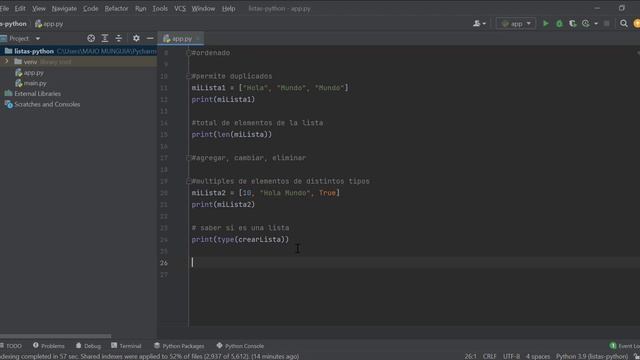Click the Project panel horizontal scrollbar
This screenshot has height=360, width=640.
(56, 336)
